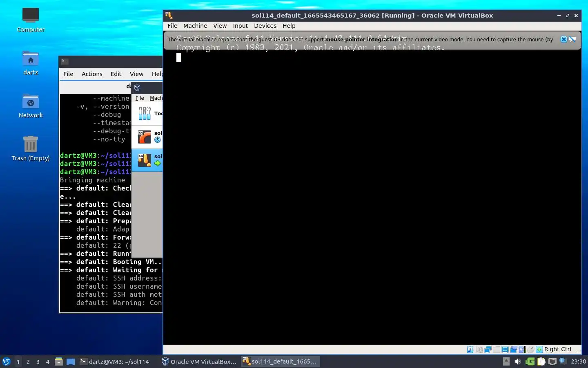Open the file manager taskbar launcher

coord(59,361)
